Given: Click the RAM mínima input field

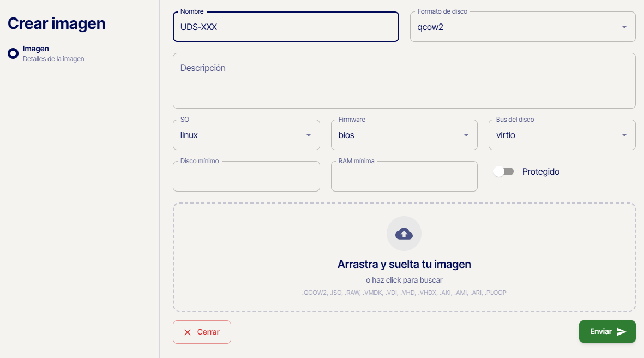Looking at the screenshot, I should (404, 177).
